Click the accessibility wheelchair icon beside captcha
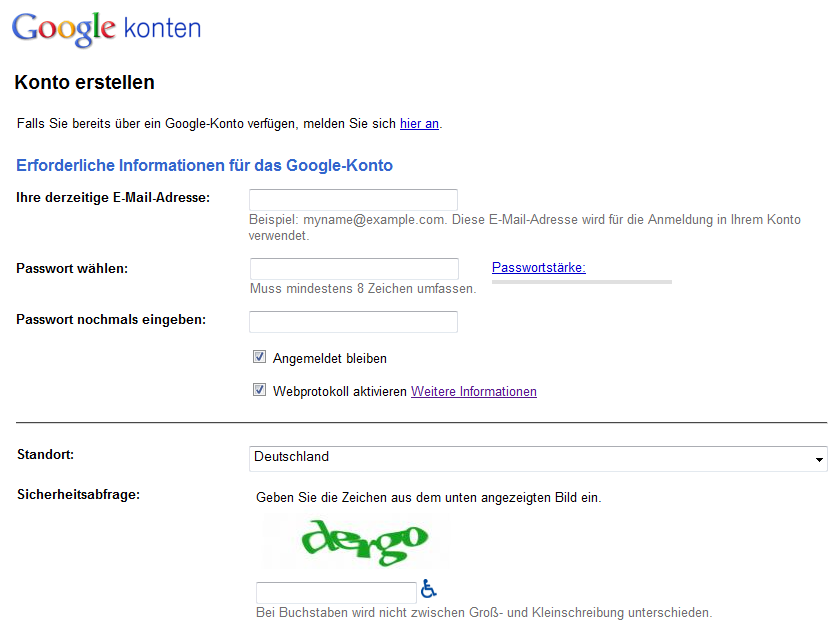Image resolution: width=840 pixels, height=623 pixels. (x=428, y=588)
